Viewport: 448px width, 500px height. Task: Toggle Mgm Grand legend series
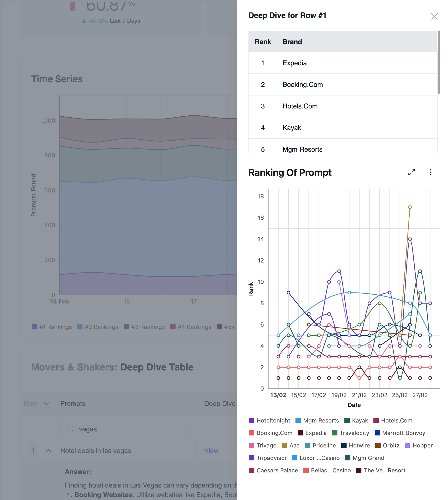coord(365,458)
